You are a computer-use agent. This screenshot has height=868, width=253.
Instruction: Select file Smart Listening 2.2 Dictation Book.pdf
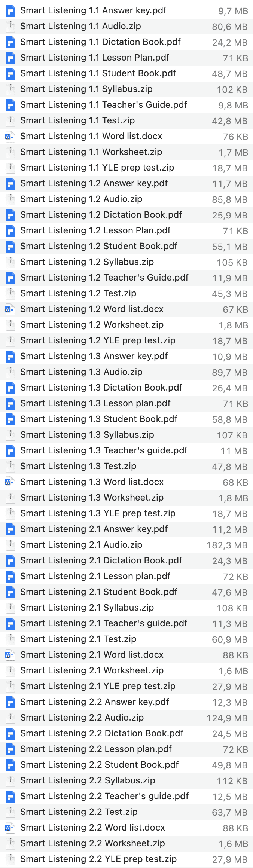(x=127, y=734)
